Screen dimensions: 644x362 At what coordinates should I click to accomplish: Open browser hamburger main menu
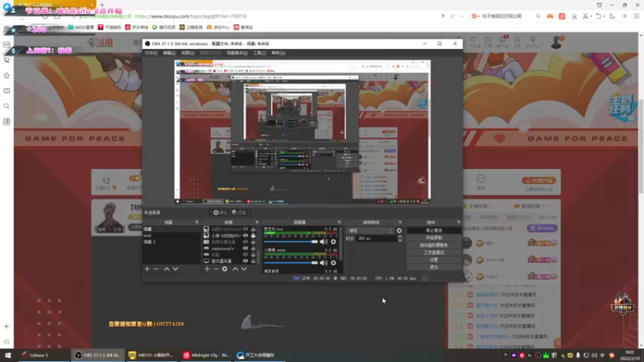click(x=636, y=16)
